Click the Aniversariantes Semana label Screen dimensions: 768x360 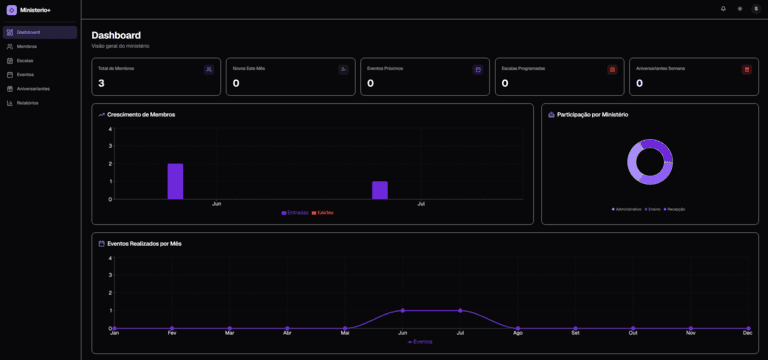click(660, 69)
